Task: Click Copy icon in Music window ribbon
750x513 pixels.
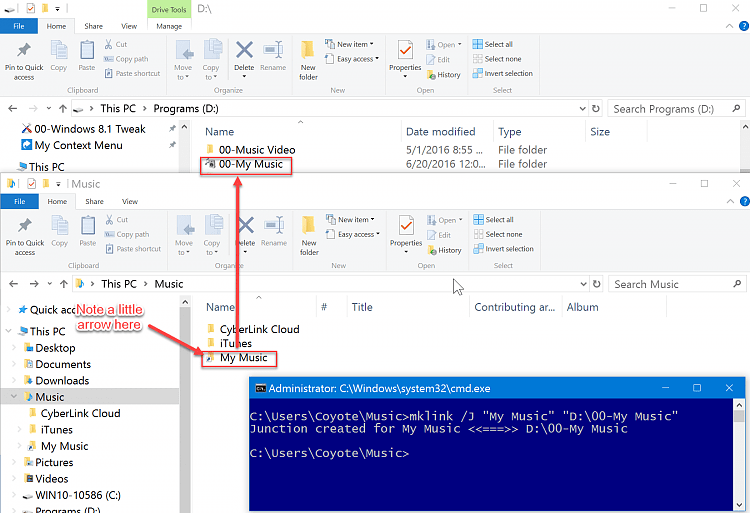Action: tap(59, 226)
